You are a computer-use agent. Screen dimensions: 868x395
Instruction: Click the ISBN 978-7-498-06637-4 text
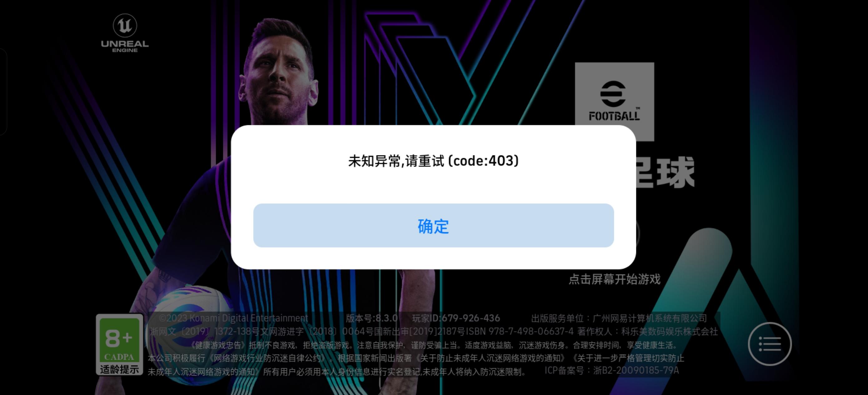click(x=519, y=331)
